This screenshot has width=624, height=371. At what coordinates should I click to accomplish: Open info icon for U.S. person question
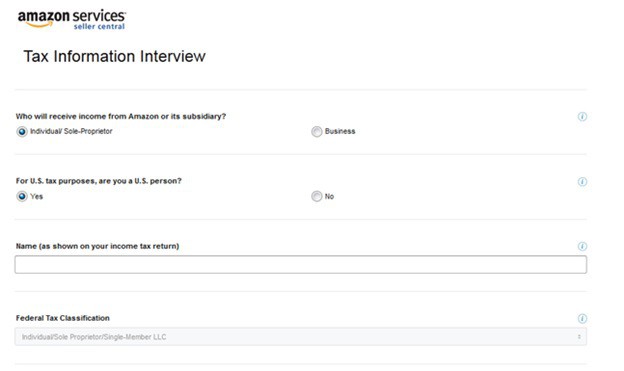(582, 182)
